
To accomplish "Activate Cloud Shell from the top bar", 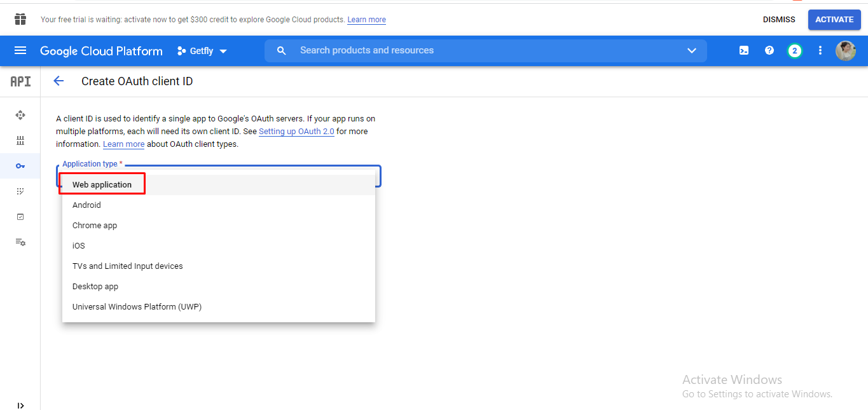I will click(x=743, y=51).
